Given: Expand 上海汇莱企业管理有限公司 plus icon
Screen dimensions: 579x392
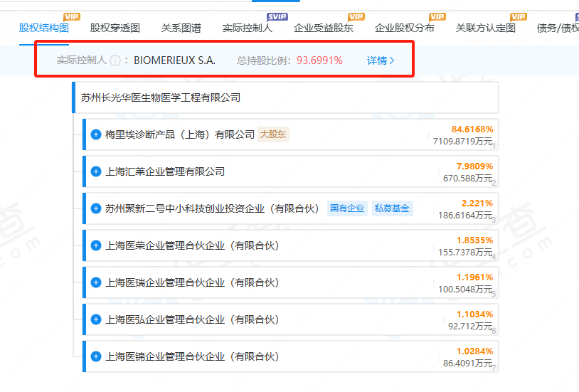Looking at the screenshot, I should tap(96, 171).
